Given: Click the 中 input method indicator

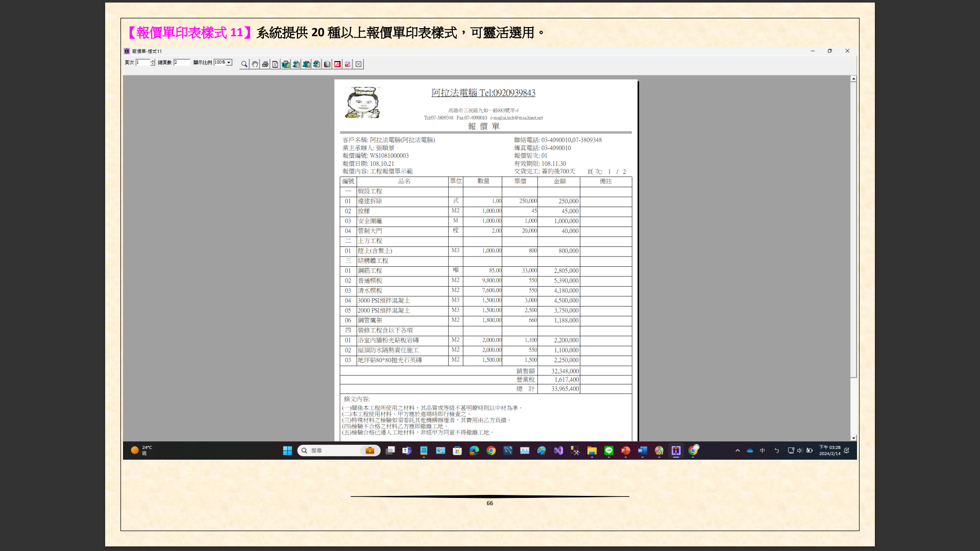Looking at the screenshot, I should 763,450.
